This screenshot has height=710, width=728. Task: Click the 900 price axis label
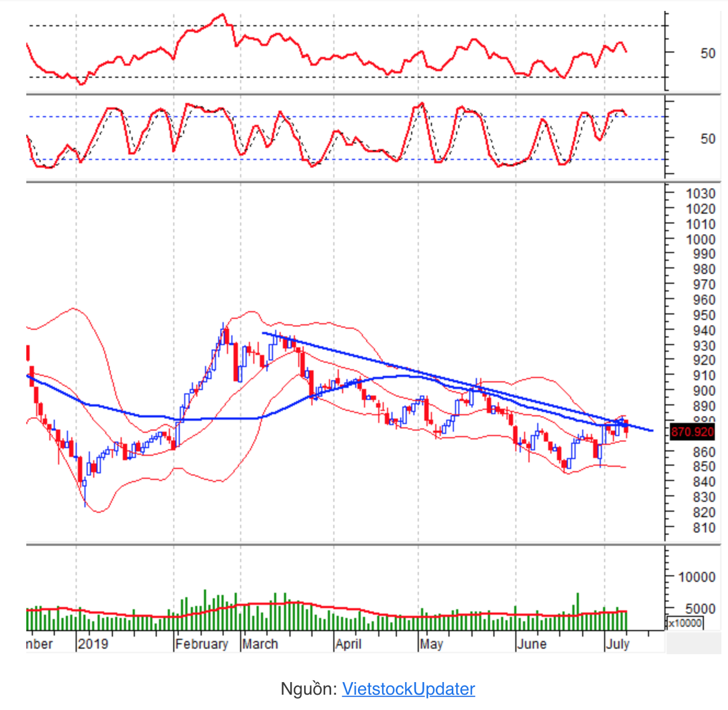click(704, 391)
